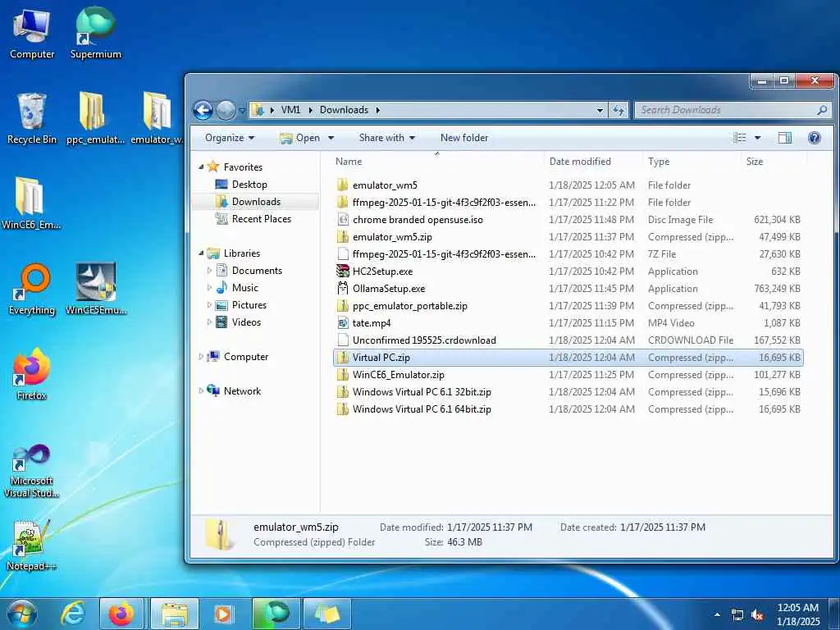Viewport: 840px width, 630px height.
Task: Expand the Network tree node
Action: (x=202, y=391)
